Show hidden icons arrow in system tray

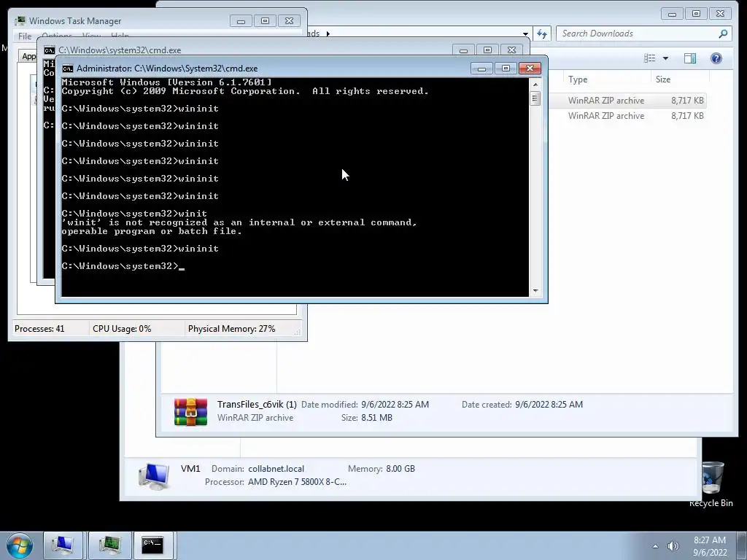tap(655, 546)
